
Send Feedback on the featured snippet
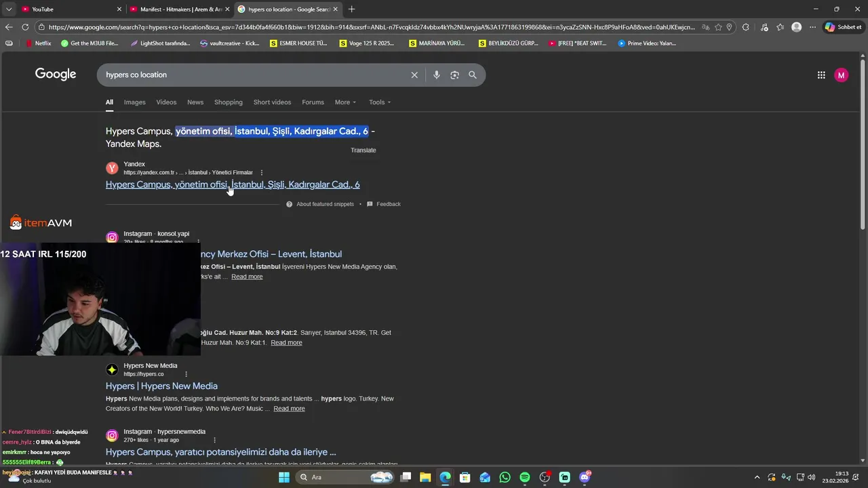pos(384,204)
